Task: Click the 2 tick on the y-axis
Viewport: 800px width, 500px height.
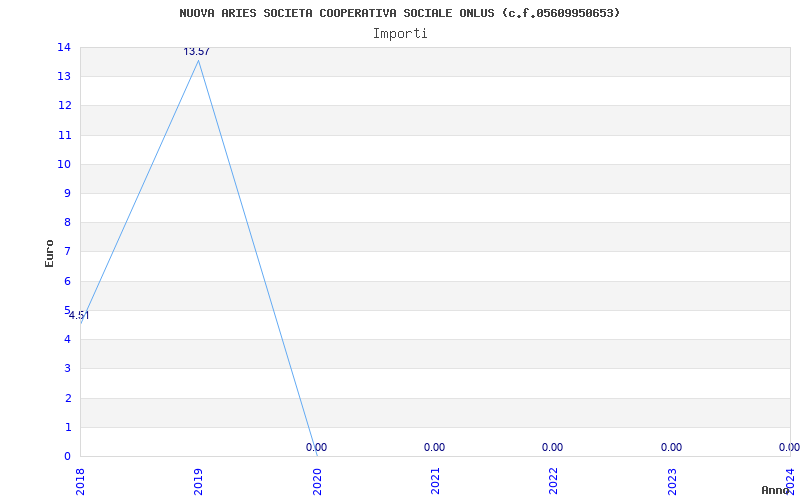Action: [x=67, y=398]
